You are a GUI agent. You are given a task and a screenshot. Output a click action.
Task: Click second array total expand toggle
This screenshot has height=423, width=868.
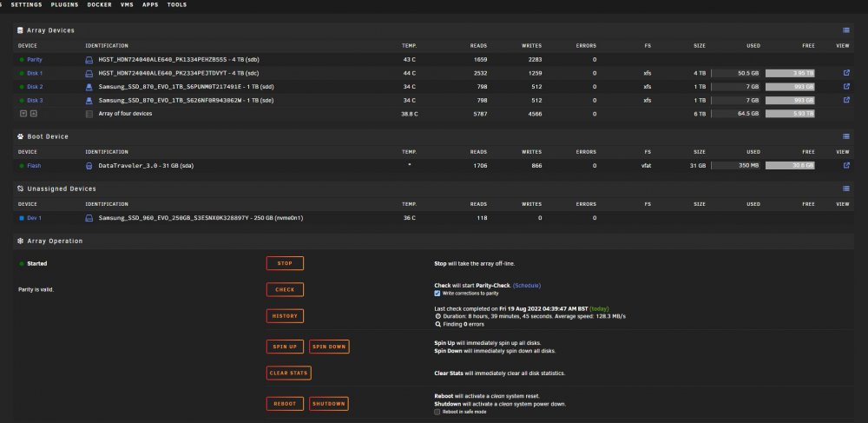pyautogui.click(x=34, y=114)
